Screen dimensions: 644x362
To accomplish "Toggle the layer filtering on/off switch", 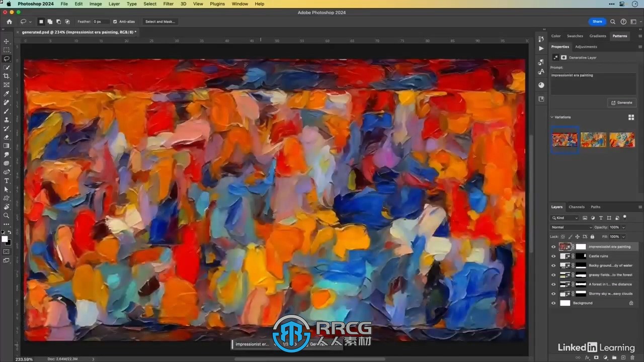I will click(x=625, y=217).
